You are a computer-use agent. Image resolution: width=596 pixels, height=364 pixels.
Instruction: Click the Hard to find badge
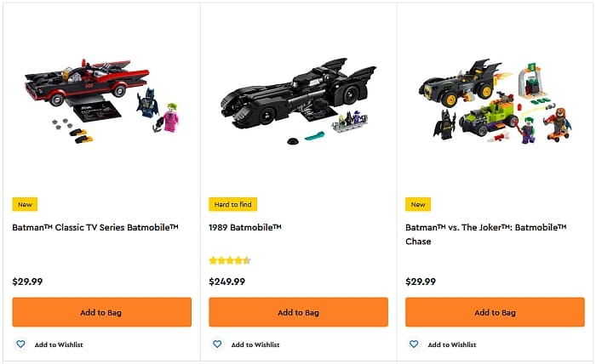pyautogui.click(x=233, y=204)
